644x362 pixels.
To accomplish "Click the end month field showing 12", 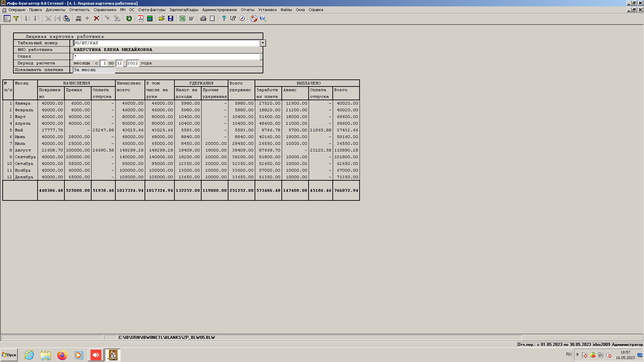I will pyautogui.click(x=119, y=63).
